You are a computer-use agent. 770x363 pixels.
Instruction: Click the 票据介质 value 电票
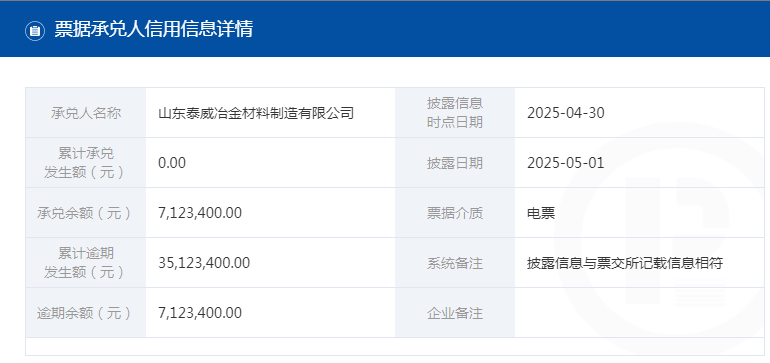point(541,213)
